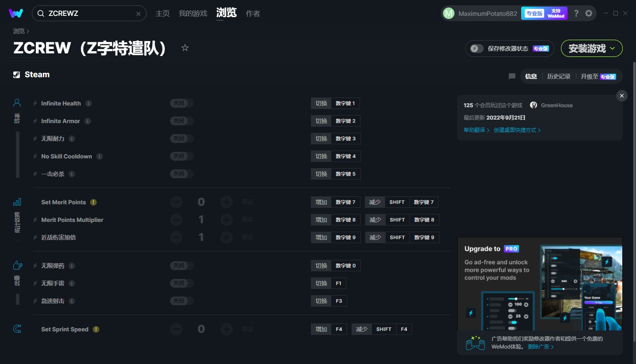
Task: Click 升级至 专业版 tab
Action: pos(598,76)
